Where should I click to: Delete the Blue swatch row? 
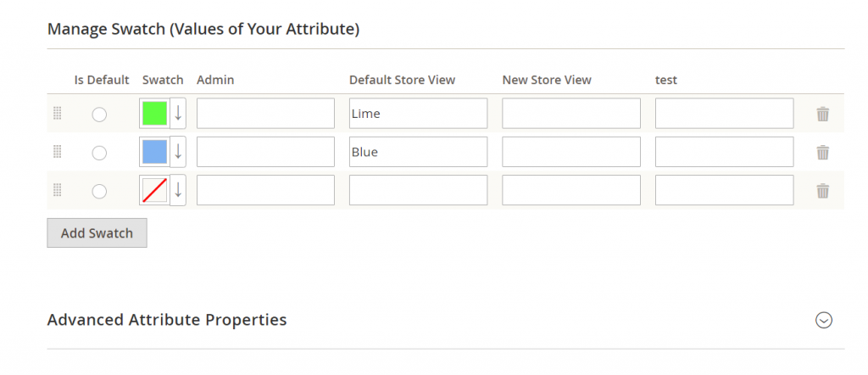coord(822,153)
